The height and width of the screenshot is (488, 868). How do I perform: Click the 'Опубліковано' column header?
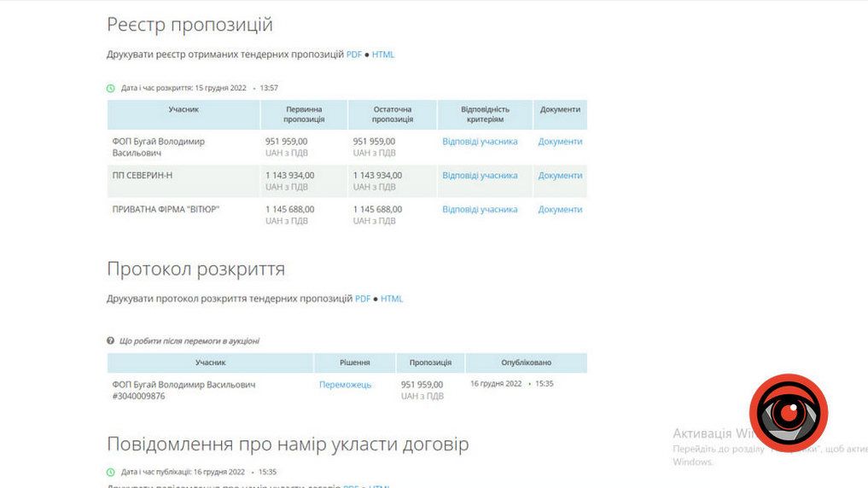click(527, 363)
